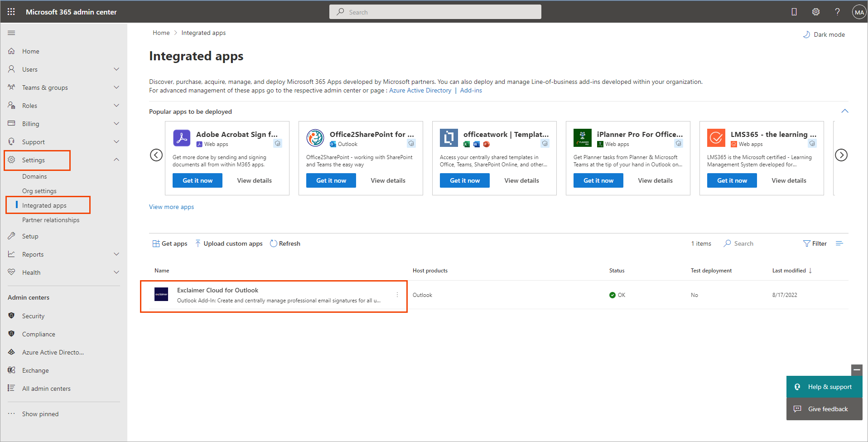This screenshot has height=442, width=868.
Task: Open Exclaimer row more actions menu
Action: pos(397,295)
